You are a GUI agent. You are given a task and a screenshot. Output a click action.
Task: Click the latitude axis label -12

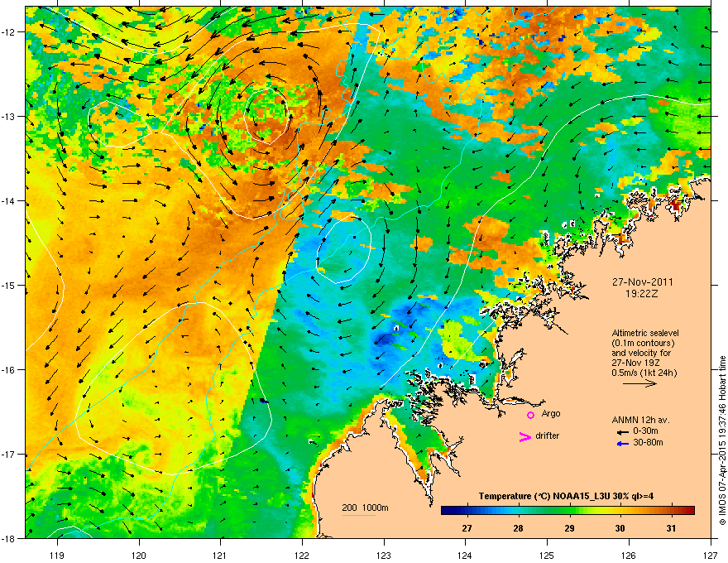[9, 32]
